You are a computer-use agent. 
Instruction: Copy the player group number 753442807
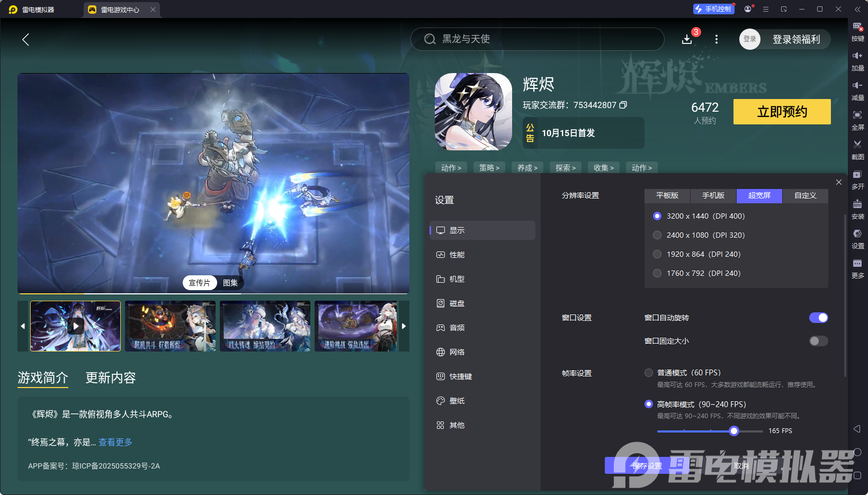coord(623,105)
